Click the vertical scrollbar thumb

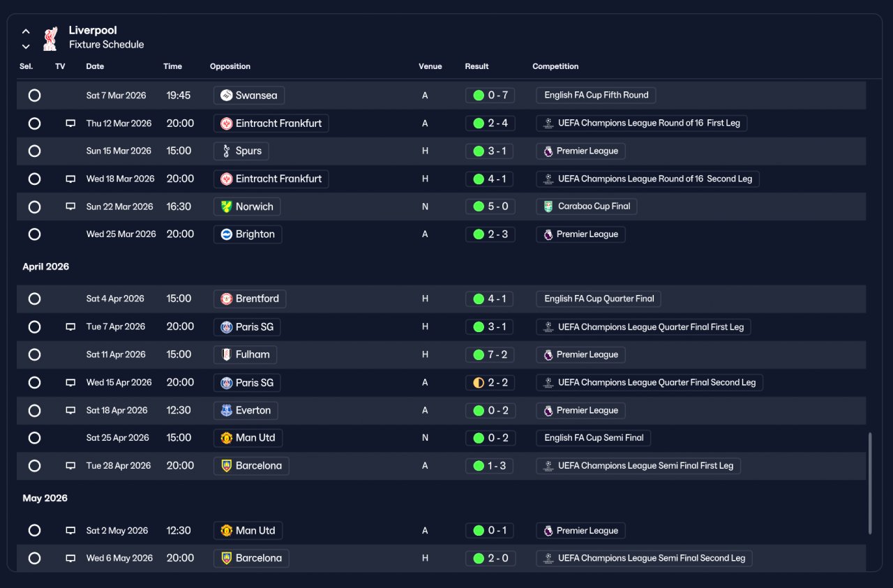point(869,483)
